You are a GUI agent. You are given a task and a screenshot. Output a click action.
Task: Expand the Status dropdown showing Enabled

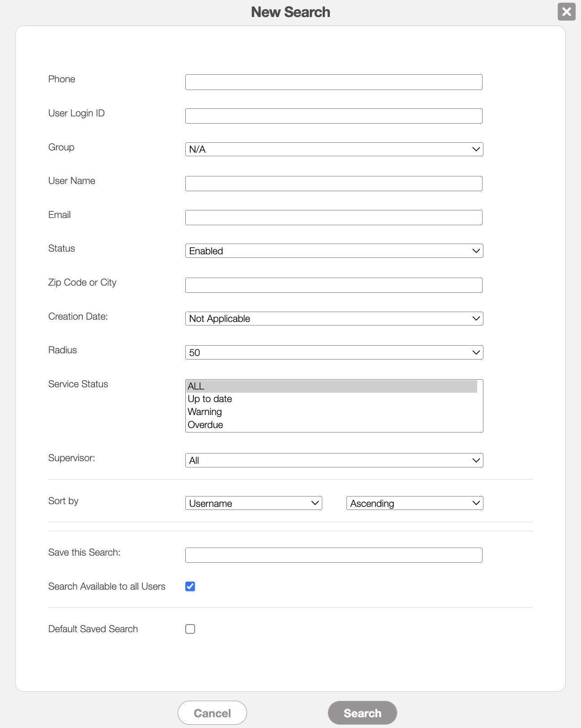(x=334, y=251)
